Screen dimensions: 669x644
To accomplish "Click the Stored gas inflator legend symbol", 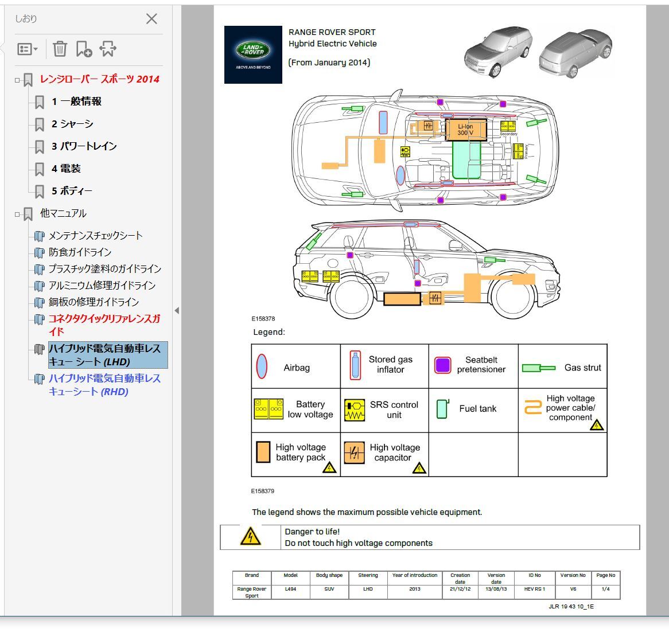I will tap(355, 365).
